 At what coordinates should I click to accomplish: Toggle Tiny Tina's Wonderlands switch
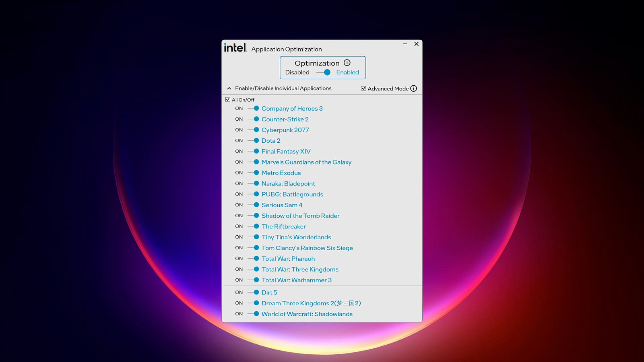(x=253, y=237)
